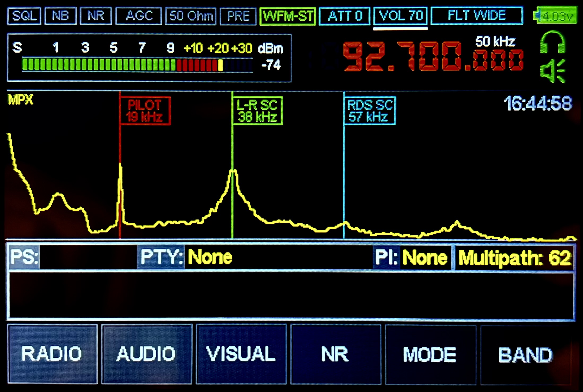Open the MODE menu
This screenshot has width=583, height=392.
[430, 355]
